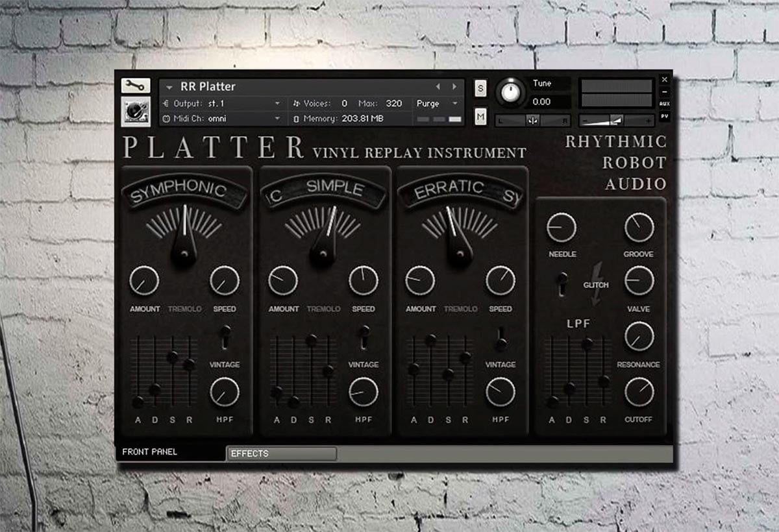Click the plus icon on the volume slider
The height and width of the screenshot is (532, 779).
click(x=647, y=121)
